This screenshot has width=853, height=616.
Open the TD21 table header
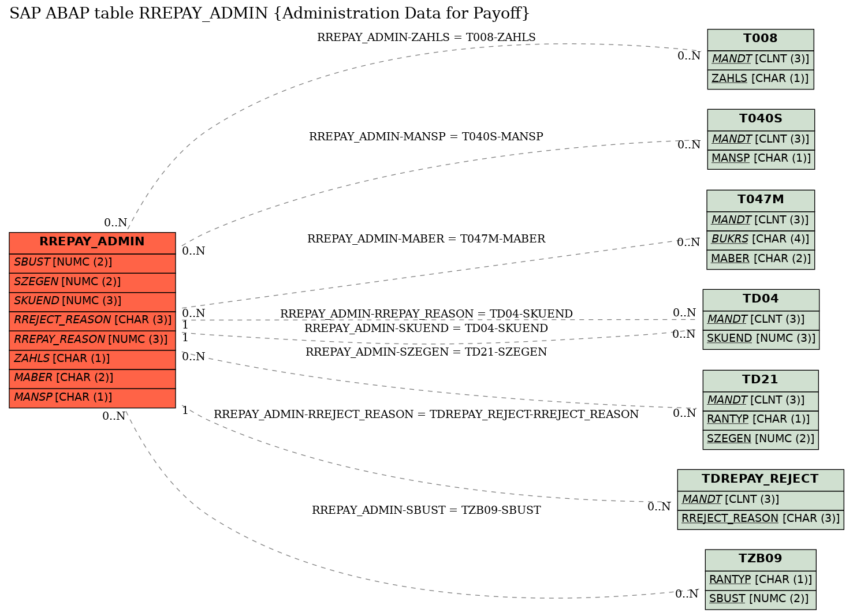(761, 380)
